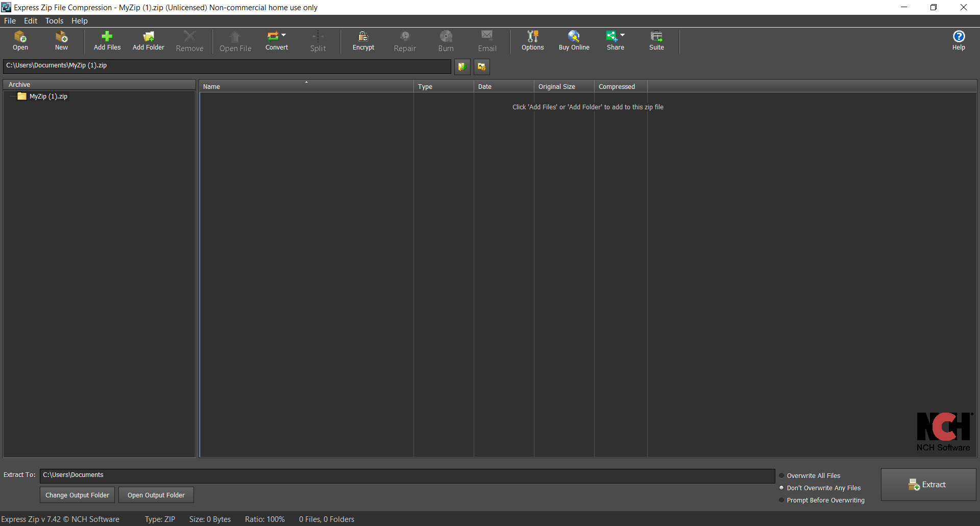Select the Add Files tool

107,41
